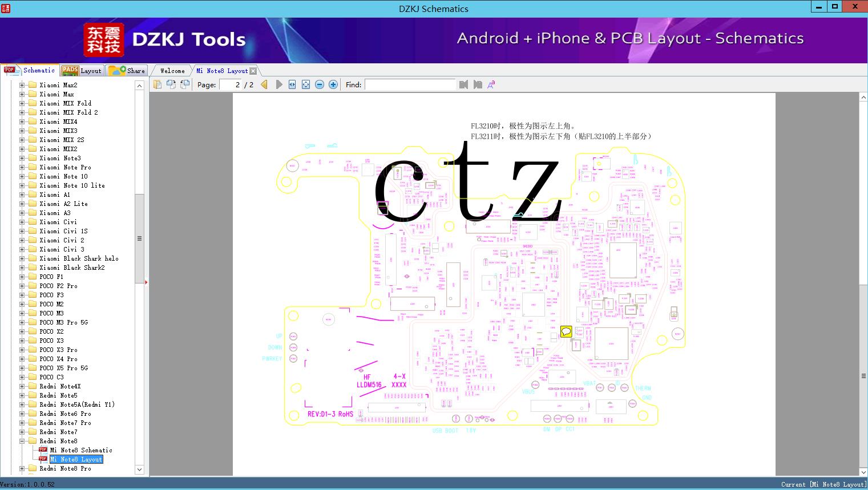Expand the Xiaomi Black Shark helo folder
Screen dimensions: 868x490
tap(22, 258)
